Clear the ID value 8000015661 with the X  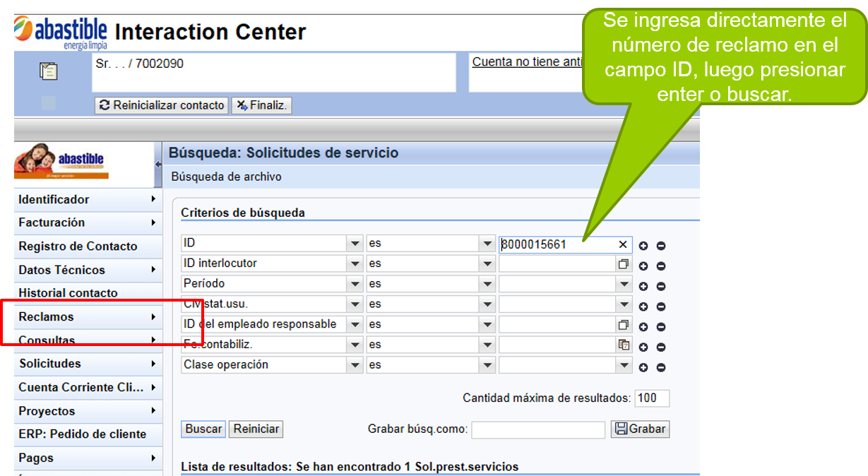(623, 244)
